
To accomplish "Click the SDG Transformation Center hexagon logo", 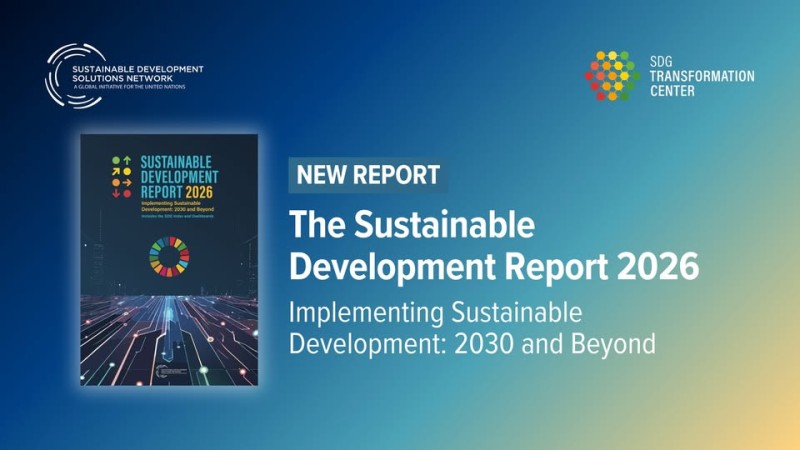I will click(x=612, y=76).
